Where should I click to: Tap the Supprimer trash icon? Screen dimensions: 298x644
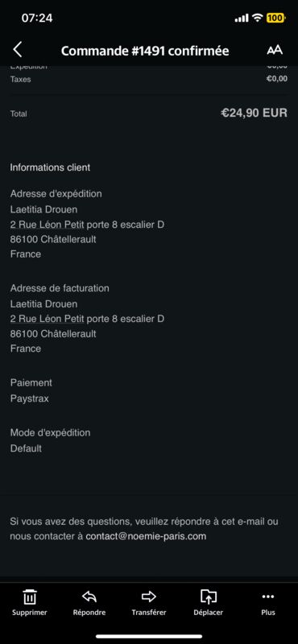[30, 597]
